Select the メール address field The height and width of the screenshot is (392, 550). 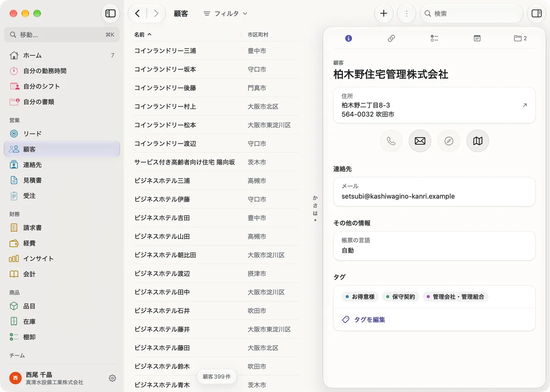tap(434, 191)
